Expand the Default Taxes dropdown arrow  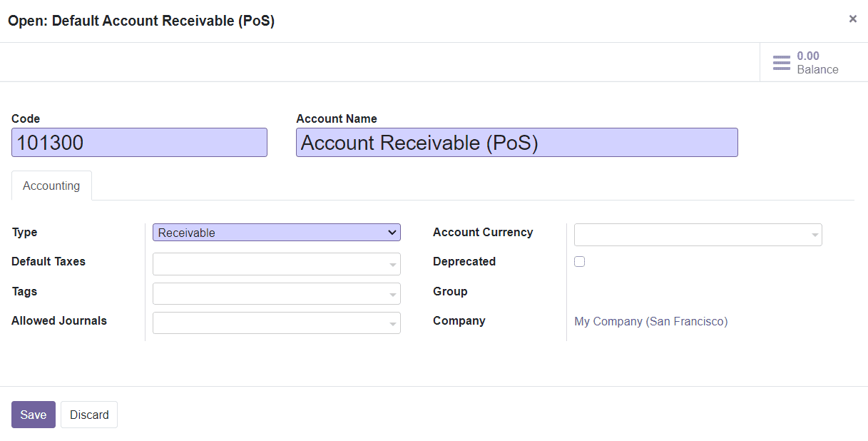click(x=394, y=264)
